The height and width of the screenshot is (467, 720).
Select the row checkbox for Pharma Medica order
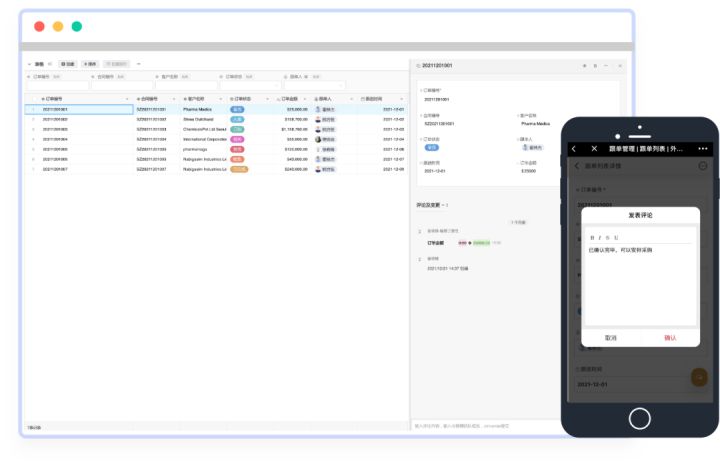(x=33, y=109)
